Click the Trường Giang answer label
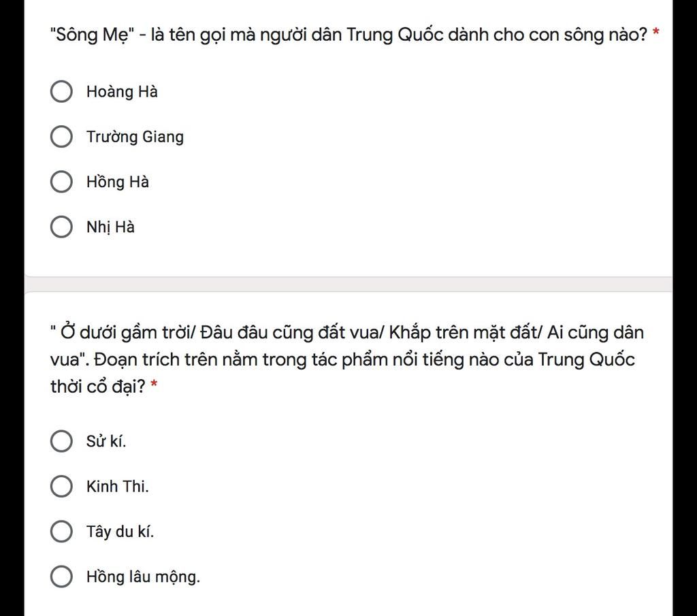 [135, 137]
